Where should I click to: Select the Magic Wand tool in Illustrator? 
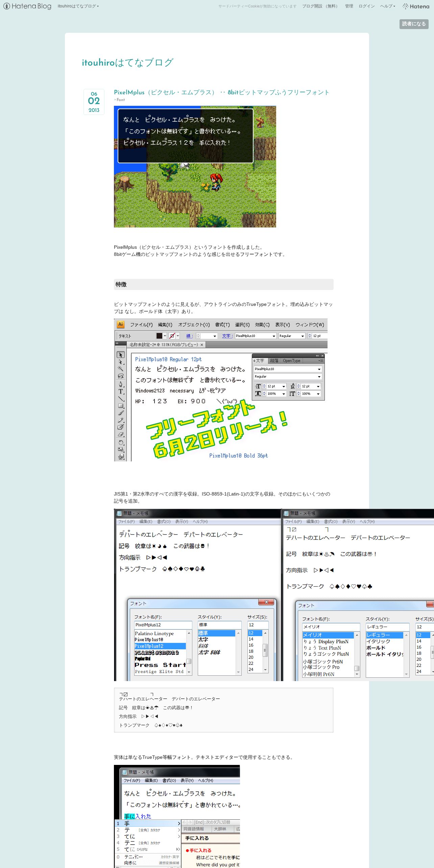pos(121,369)
